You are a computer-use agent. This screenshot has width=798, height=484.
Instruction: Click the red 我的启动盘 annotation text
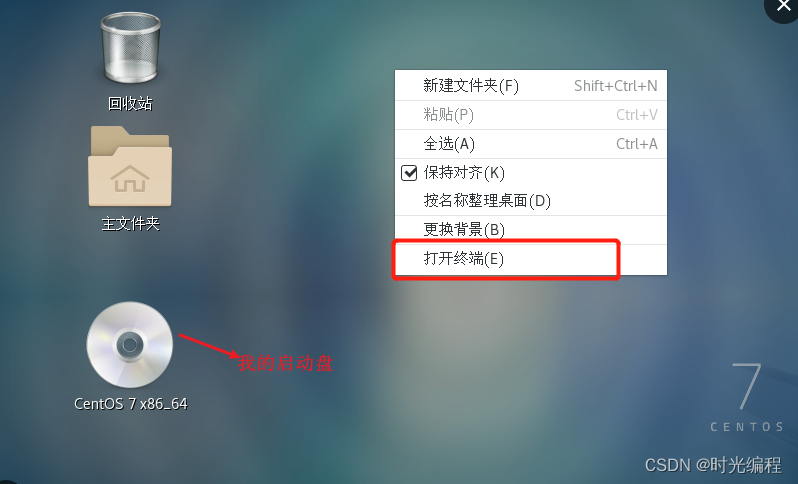pos(286,363)
